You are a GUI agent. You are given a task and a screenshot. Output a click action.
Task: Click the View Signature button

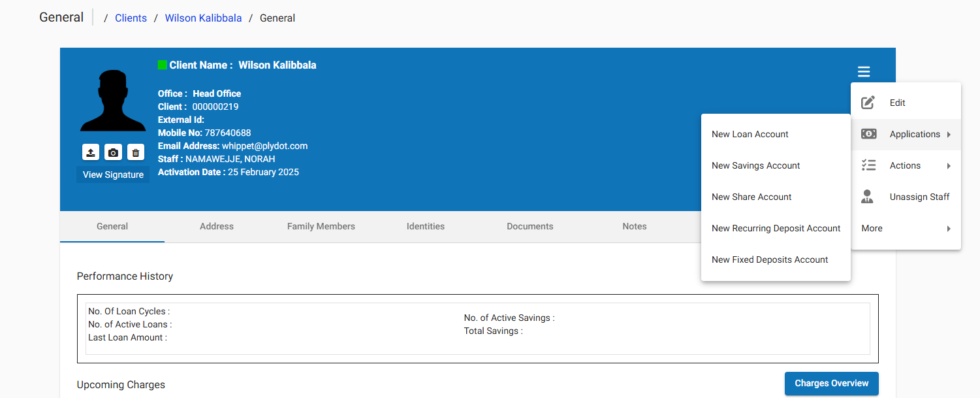(x=112, y=174)
